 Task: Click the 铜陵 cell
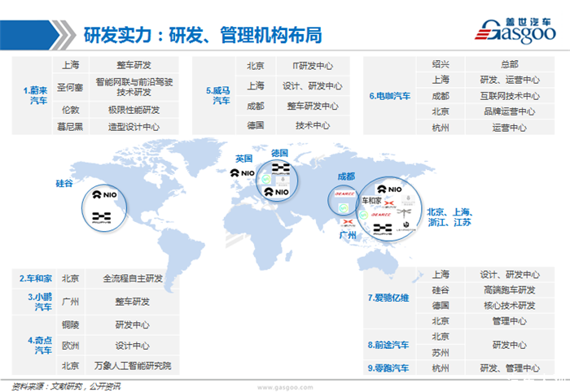coord(70,324)
